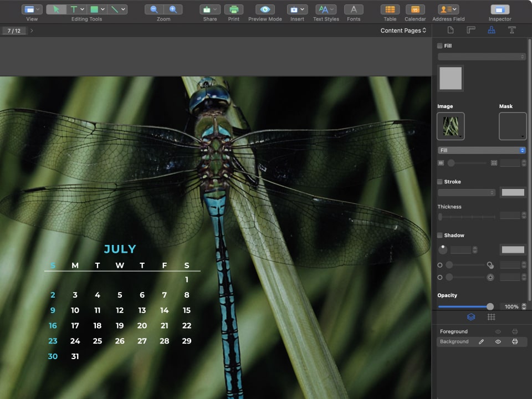
Task: Click the Image thumbnail well
Action: tap(451, 126)
